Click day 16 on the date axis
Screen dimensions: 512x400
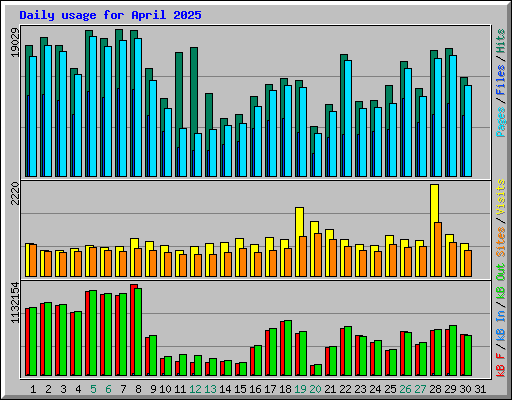coord(255,389)
